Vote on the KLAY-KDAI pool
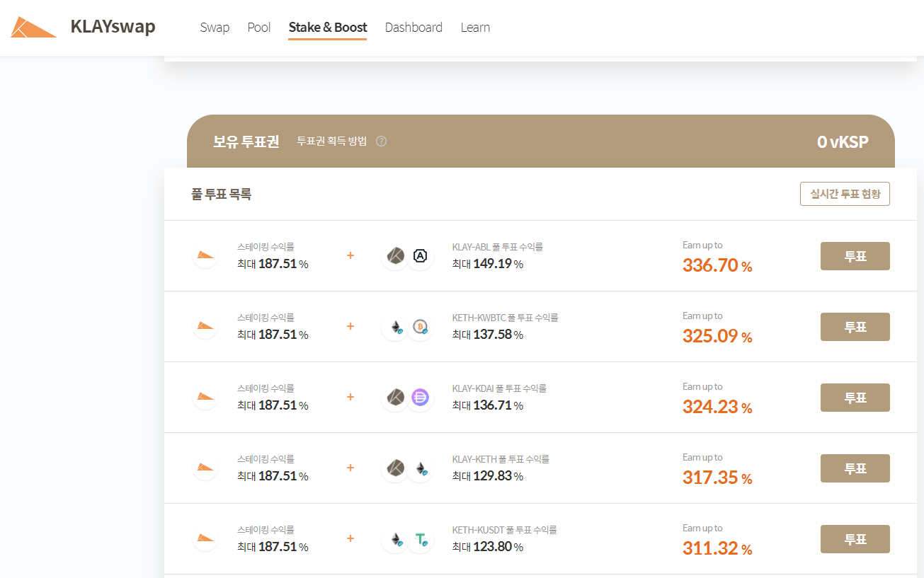The width and height of the screenshot is (924, 578). pos(855,398)
